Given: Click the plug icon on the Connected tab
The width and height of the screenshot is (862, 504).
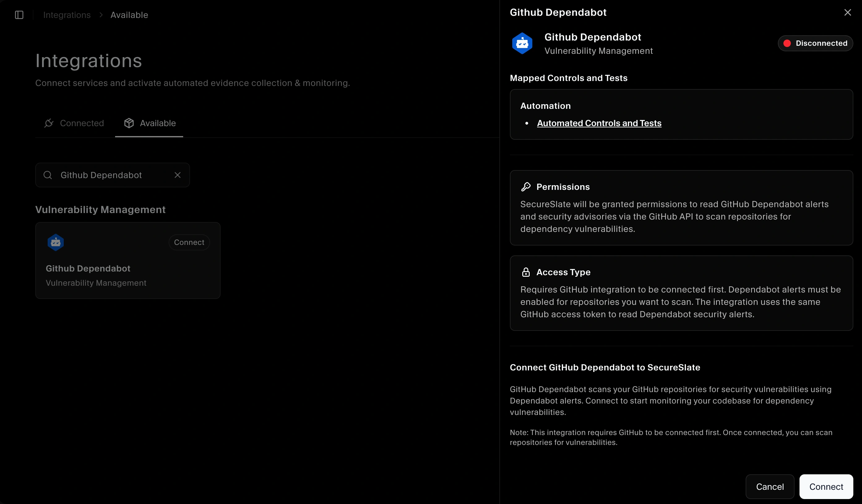Looking at the screenshot, I should (x=49, y=123).
